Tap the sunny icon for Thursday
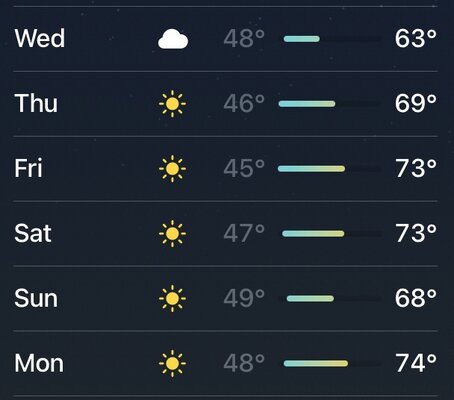The image size is (454, 400). (172, 104)
